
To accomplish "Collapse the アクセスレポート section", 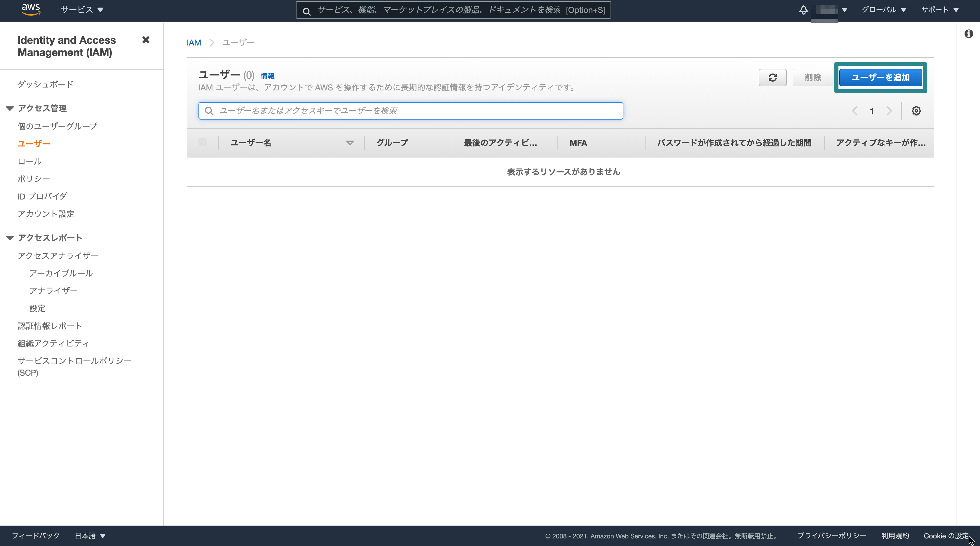I will pos(10,238).
